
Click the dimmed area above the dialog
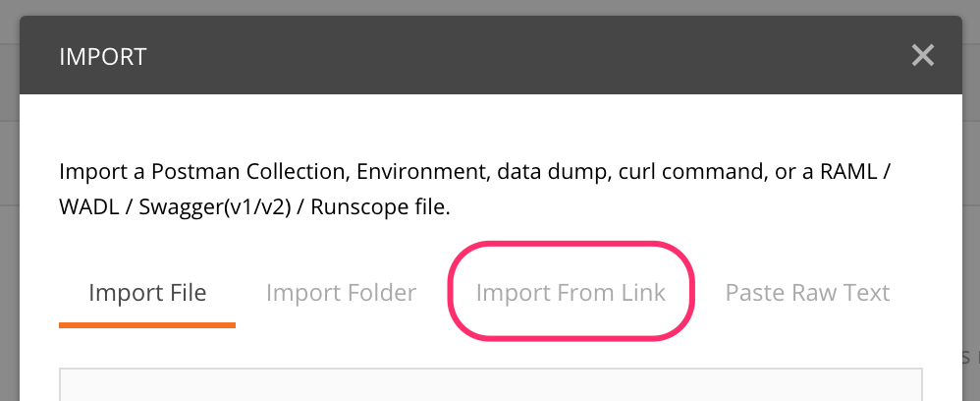coord(491,7)
